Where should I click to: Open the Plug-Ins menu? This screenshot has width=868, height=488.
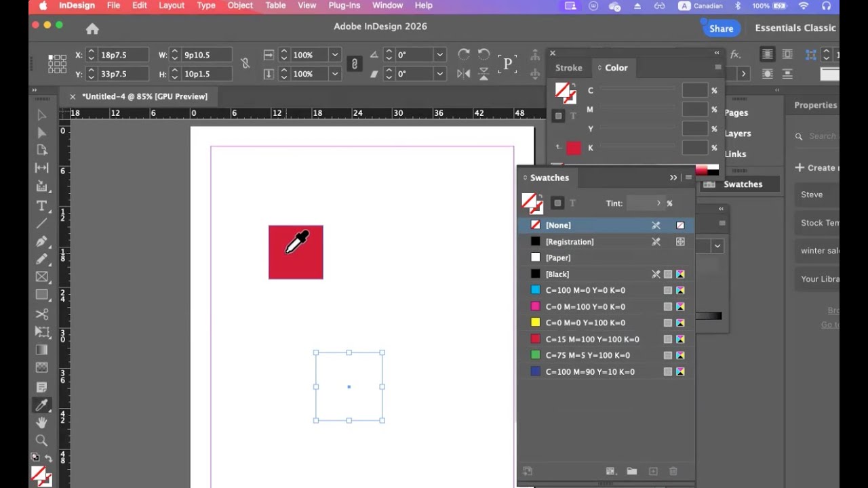pos(344,5)
